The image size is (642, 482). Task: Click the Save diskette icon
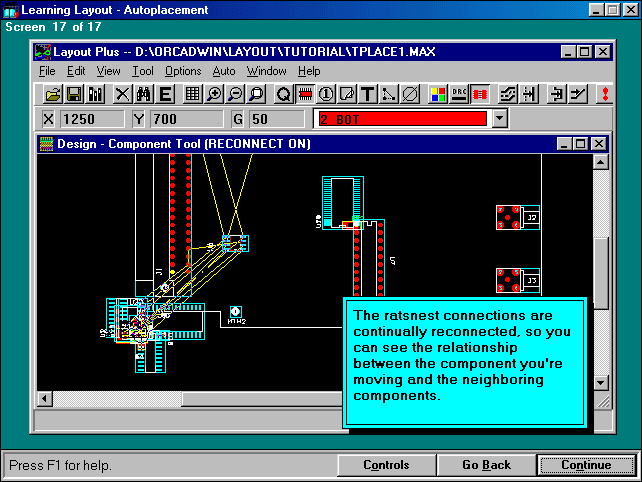(x=74, y=94)
